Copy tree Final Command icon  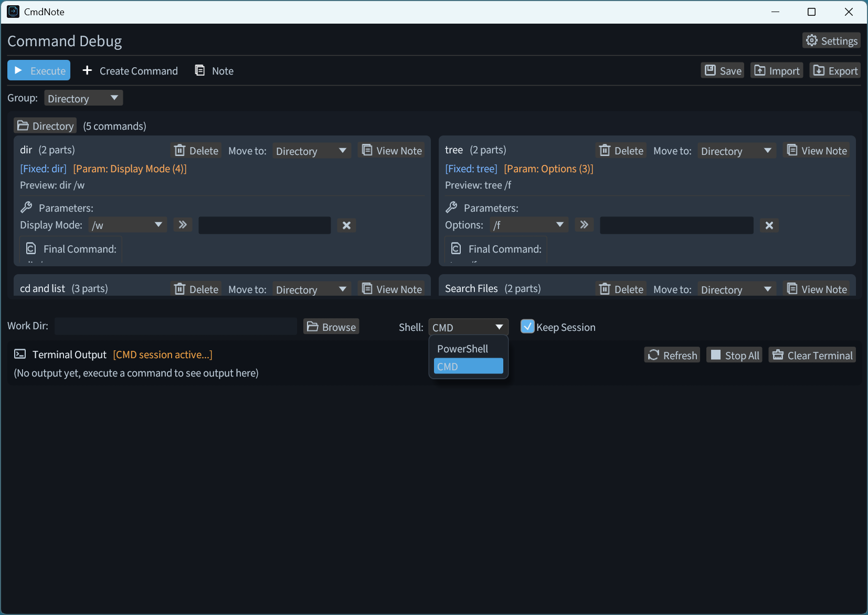point(456,248)
